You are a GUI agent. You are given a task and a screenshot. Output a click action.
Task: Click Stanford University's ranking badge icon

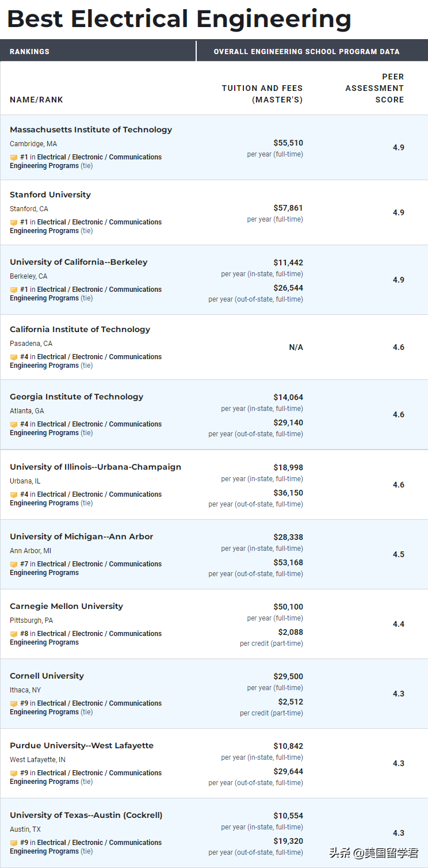[x=14, y=222]
